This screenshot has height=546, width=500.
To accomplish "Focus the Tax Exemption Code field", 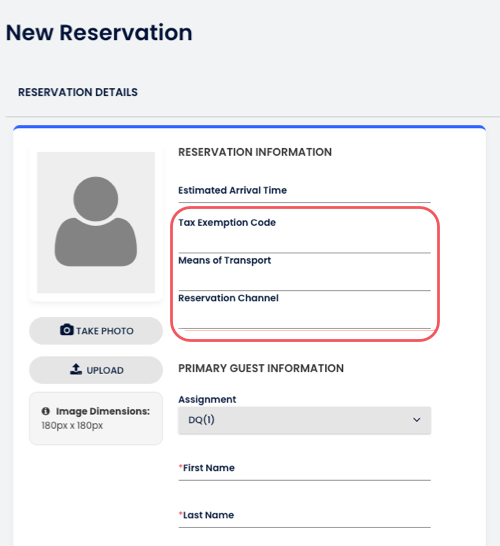I will click(x=304, y=235).
